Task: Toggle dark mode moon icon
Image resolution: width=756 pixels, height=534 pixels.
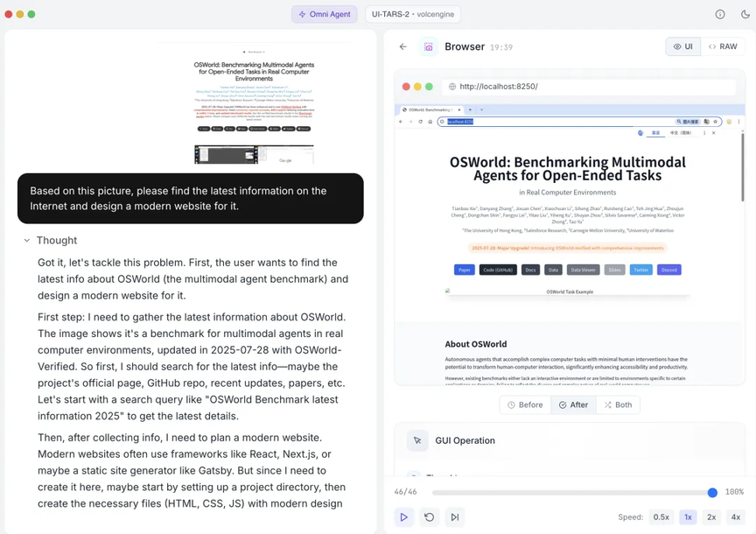Action: (x=745, y=14)
